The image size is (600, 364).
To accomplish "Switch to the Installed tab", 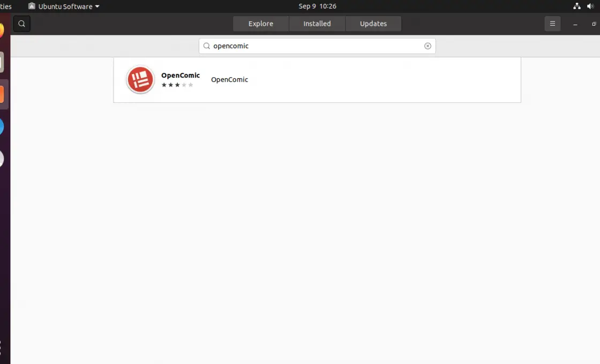I will pos(317,24).
